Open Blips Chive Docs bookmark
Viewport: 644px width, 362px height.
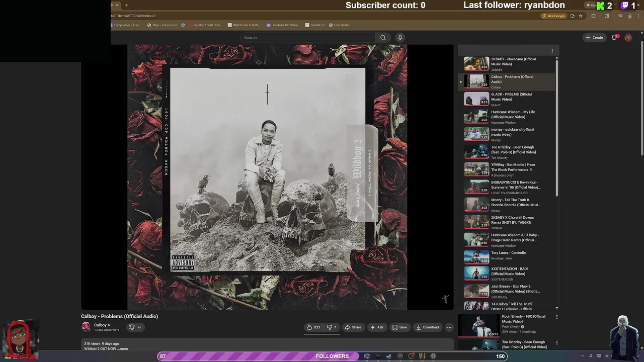click(x=163, y=25)
